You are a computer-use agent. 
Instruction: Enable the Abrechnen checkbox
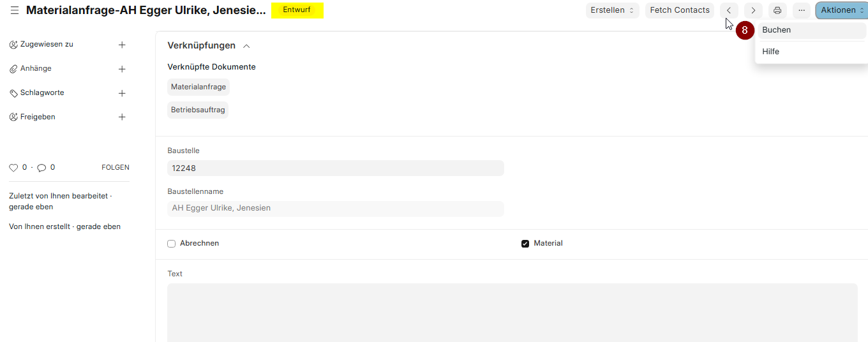171,244
